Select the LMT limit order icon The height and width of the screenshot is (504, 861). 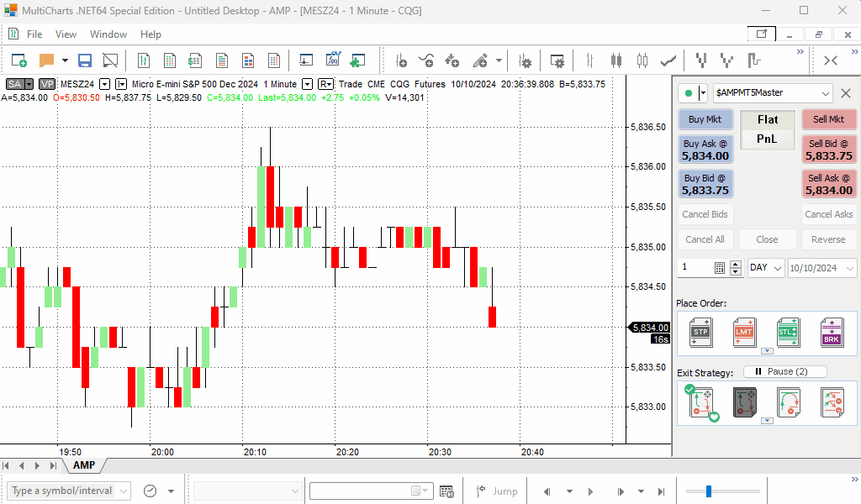[x=743, y=332]
